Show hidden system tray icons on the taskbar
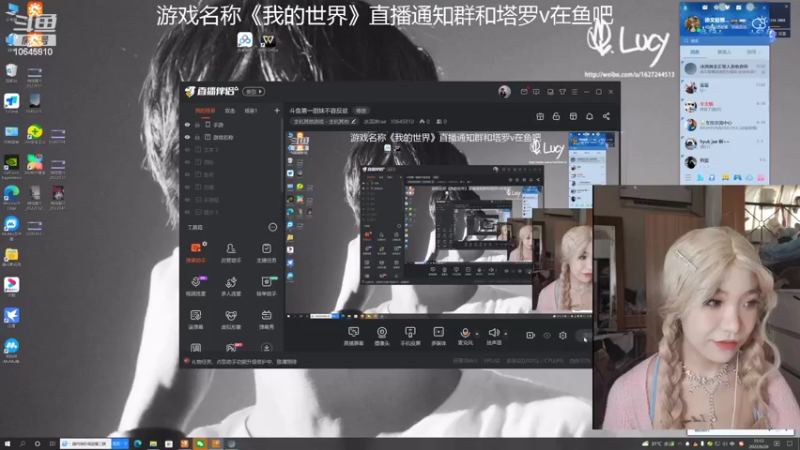Viewport: 800px width, 450px height. [680, 444]
